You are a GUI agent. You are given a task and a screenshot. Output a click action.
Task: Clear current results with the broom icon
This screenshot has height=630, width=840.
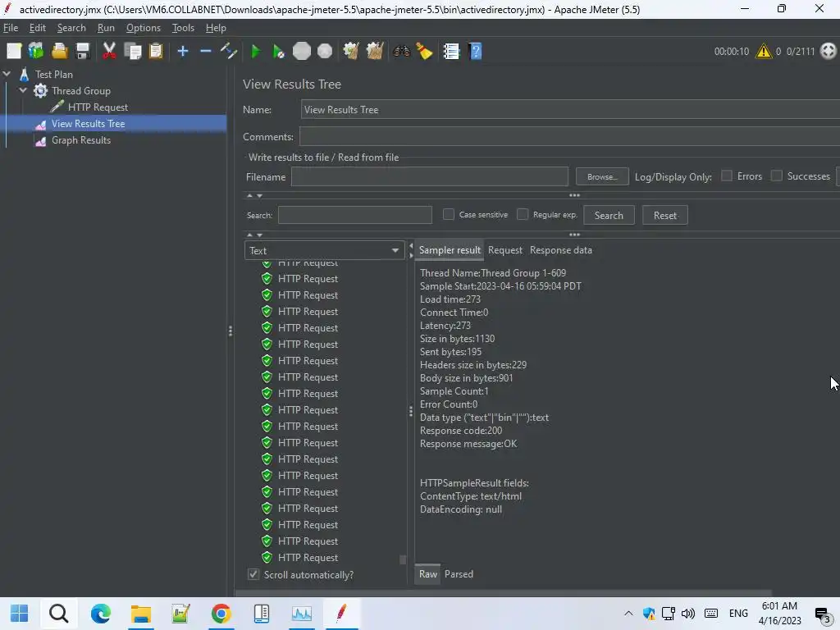coord(351,52)
